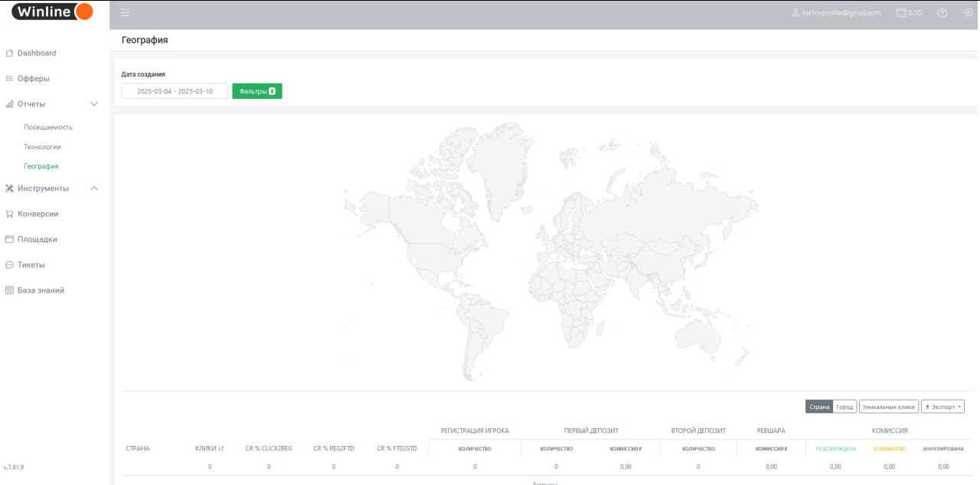Screen dimensions: 980x485
Task: Switch table grouping to Город
Action: [x=844, y=407]
